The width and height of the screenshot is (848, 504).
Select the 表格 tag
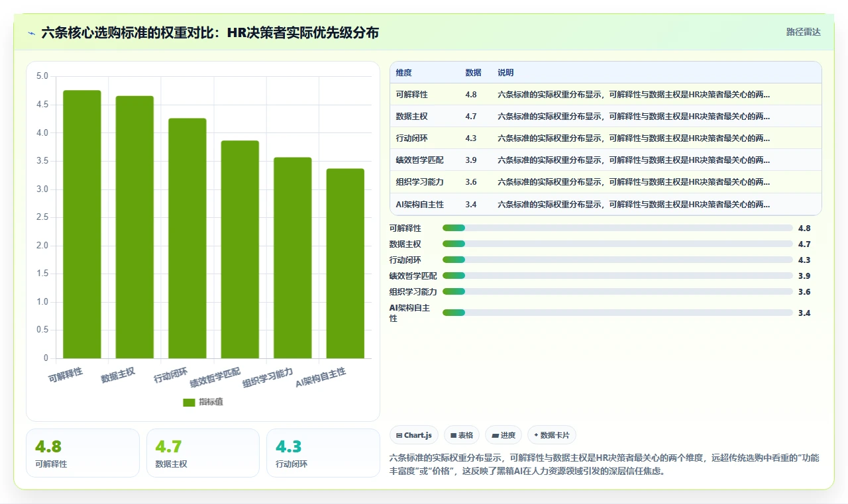point(461,435)
